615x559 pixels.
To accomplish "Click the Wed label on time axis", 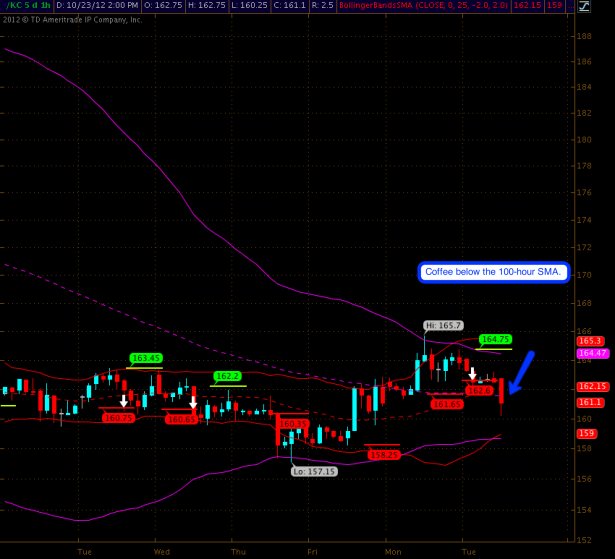I will (x=161, y=550).
